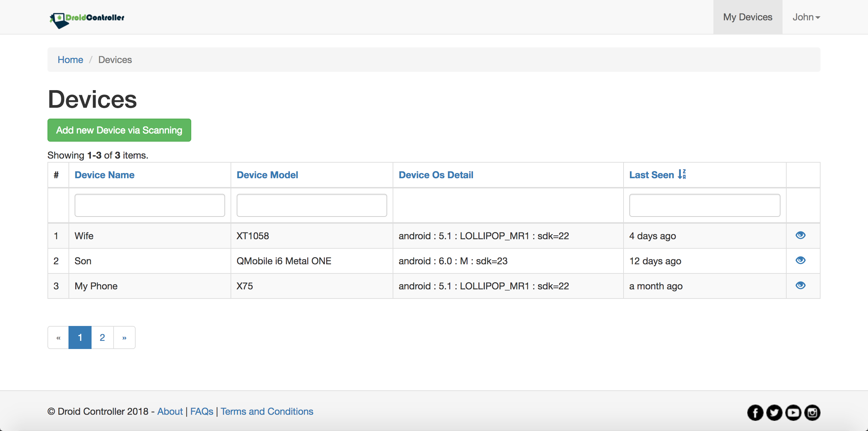This screenshot has width=868, height=431.
Task: Open the Instagram social icon
Action: tap(812, 412)
